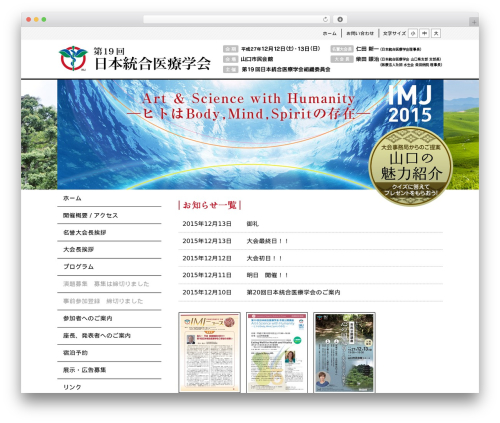Open the IMJ news flyer thumbnail
The image size is (500, 423).
point(209,352)
